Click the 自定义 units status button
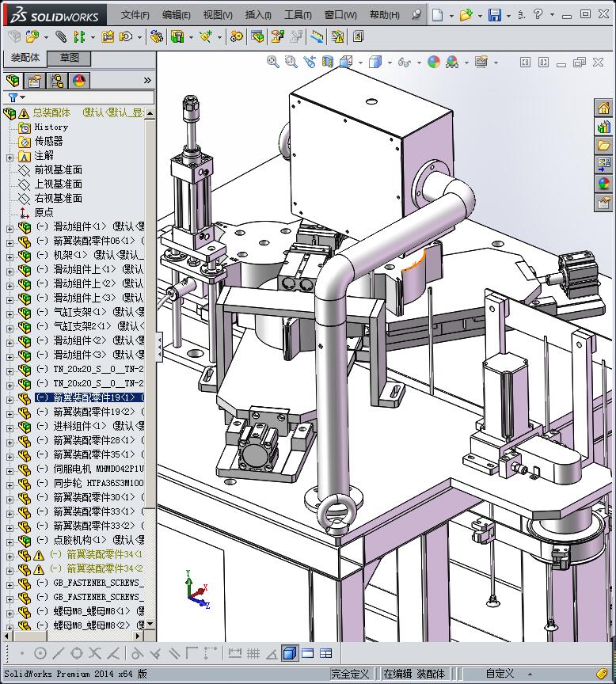This screenshot has width=616, height=684. 500,674
